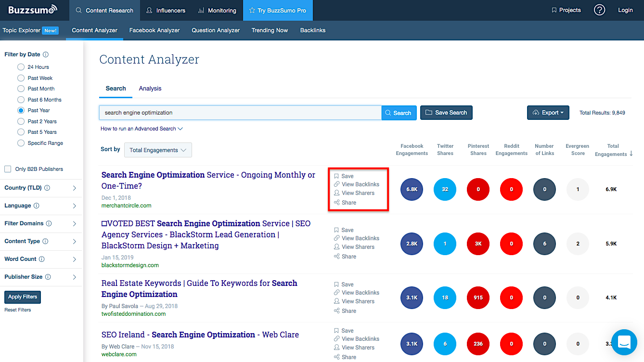Open the Export dropdown
The image size is (644, 362).
(548, 112)
